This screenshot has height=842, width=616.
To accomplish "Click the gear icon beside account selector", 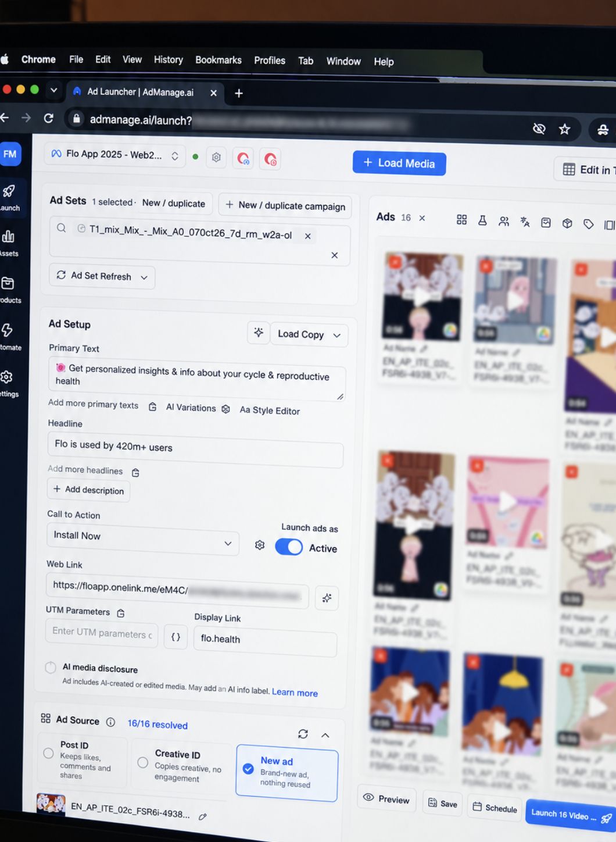I will click(216, 157).
